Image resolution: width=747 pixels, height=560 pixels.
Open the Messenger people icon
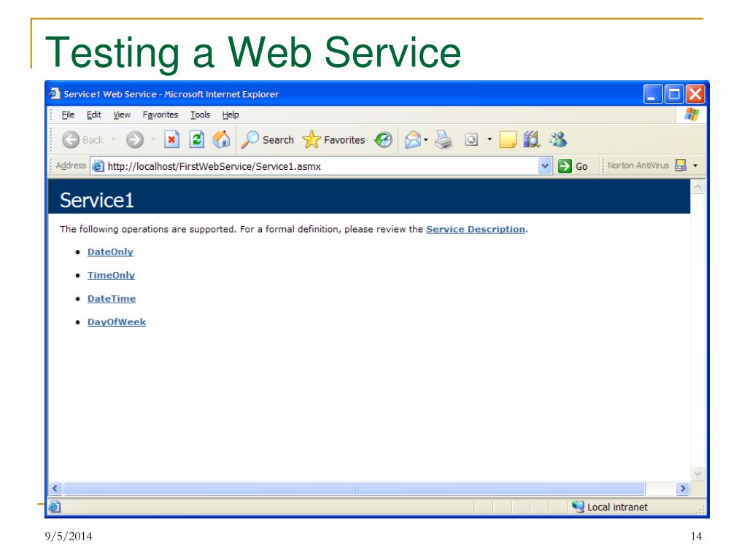(558, 139)
